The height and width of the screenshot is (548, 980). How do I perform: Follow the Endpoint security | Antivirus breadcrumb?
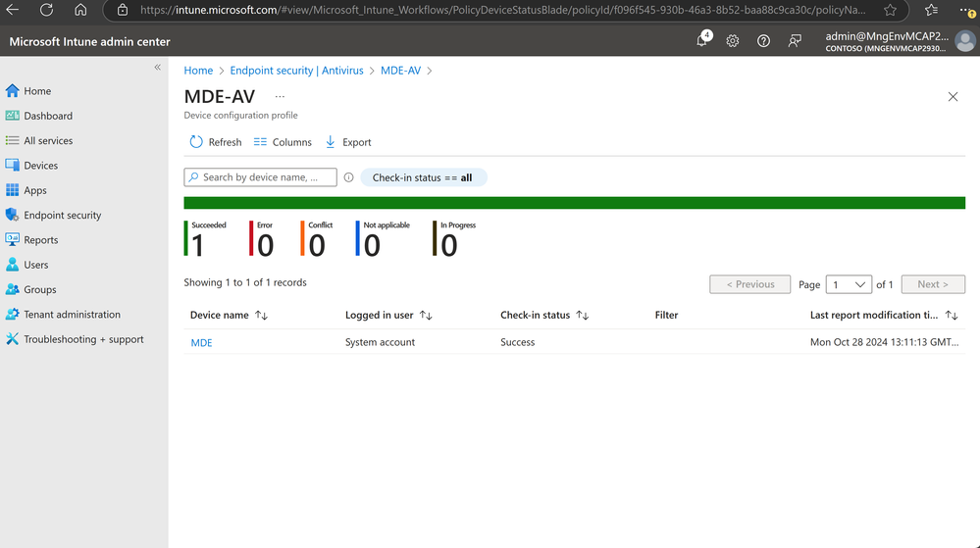[296, 71]
